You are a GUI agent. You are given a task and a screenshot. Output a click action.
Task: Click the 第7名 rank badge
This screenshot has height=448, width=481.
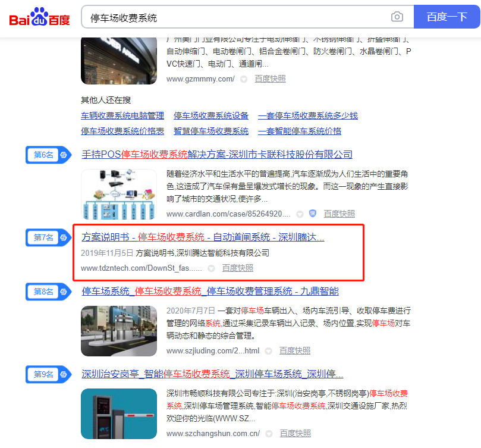(x=49, y=237)
